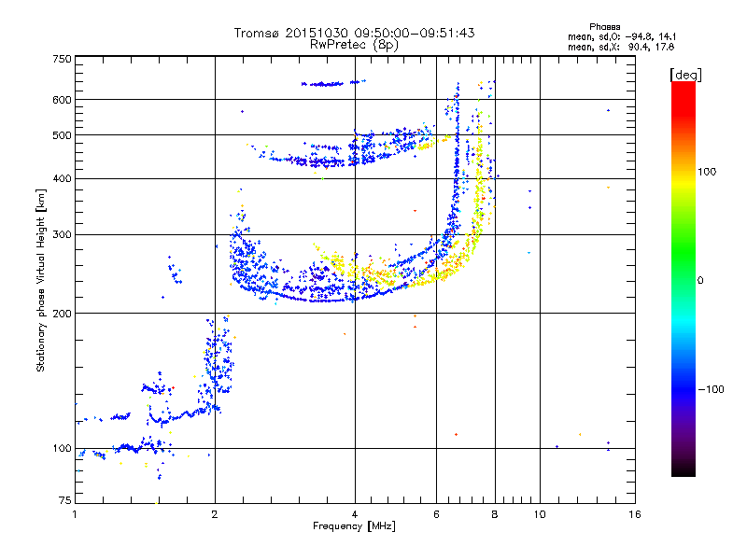Click the y-axis tick label '200'
The width and height of the screenshot is (747, 560).
pos(62,314)
